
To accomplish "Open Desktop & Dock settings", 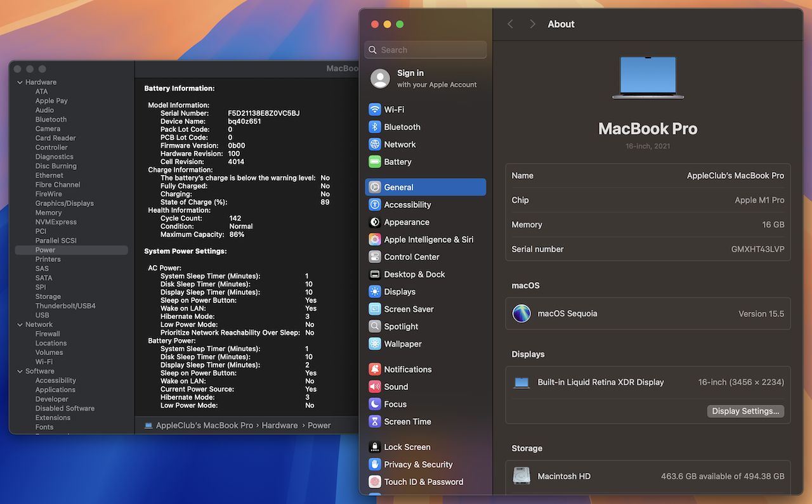I will pos(426,275).
